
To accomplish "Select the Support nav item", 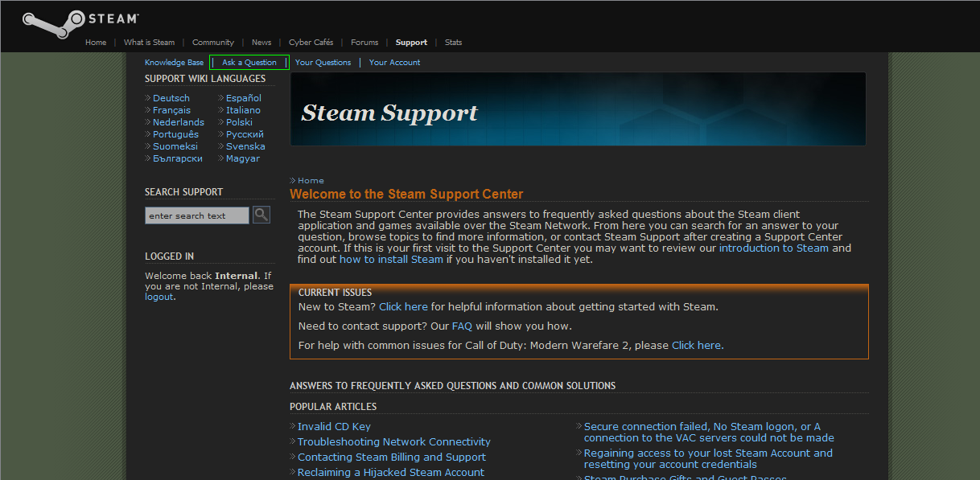I will [x=411, y=43].
